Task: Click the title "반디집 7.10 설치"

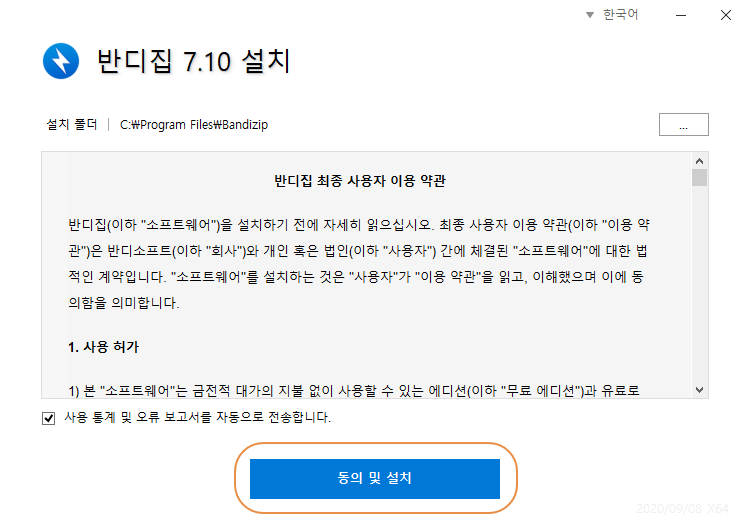Action: click(193, 61)
